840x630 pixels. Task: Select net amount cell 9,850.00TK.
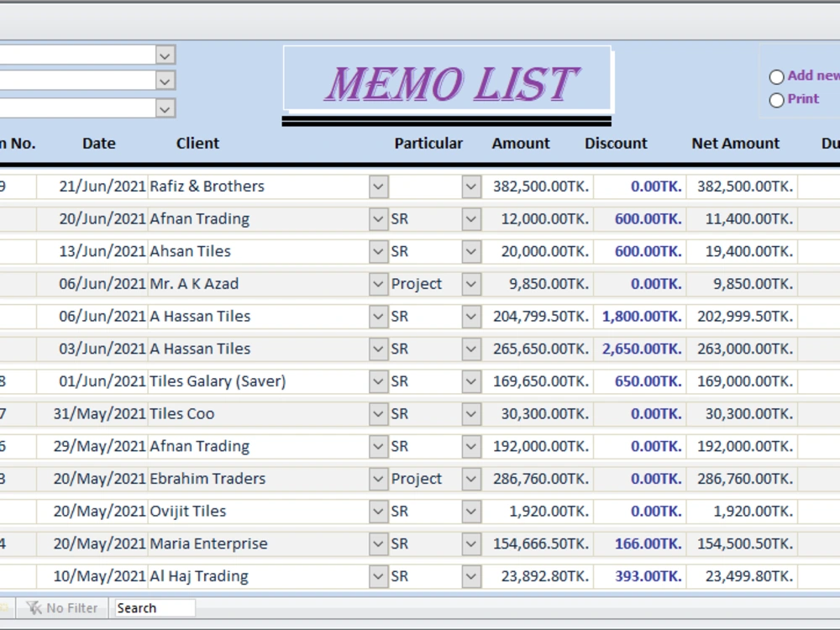point(742,284)
